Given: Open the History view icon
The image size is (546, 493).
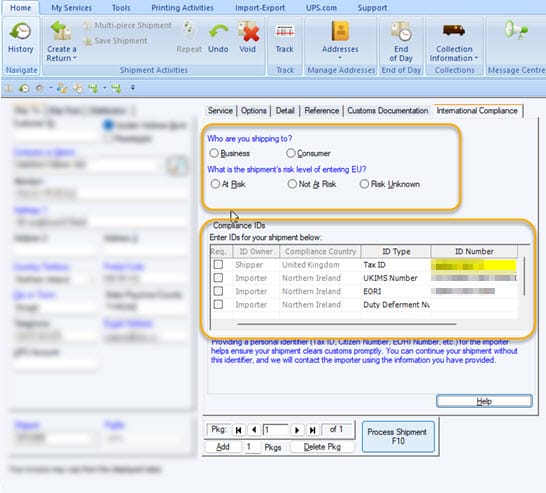Looking at the screenshot, I should click(20, 32).
